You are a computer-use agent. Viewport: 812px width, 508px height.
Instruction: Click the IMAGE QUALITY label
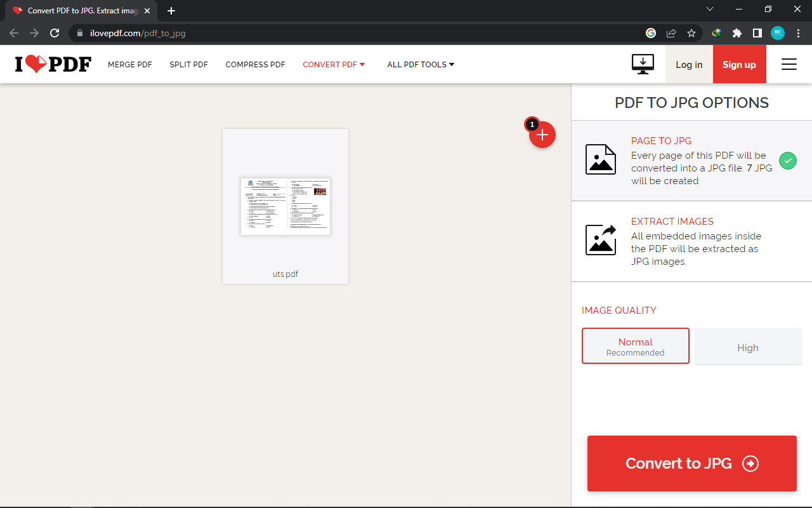619,311
